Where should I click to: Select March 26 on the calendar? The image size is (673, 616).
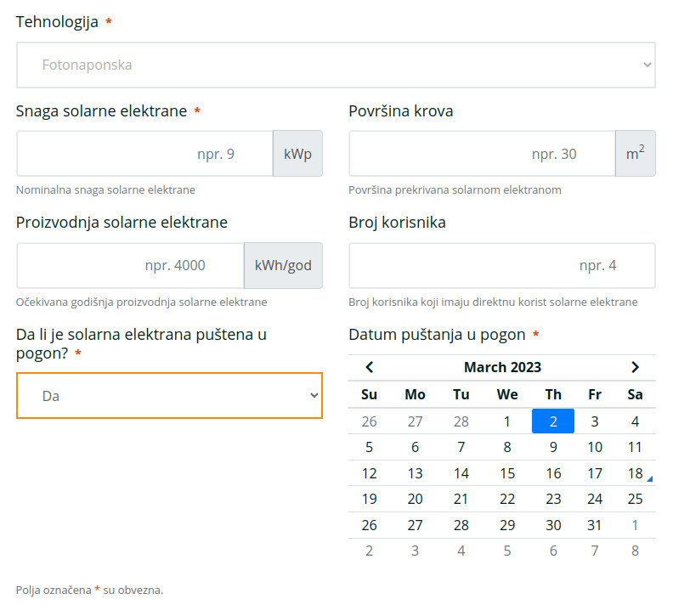coord(370,525)
